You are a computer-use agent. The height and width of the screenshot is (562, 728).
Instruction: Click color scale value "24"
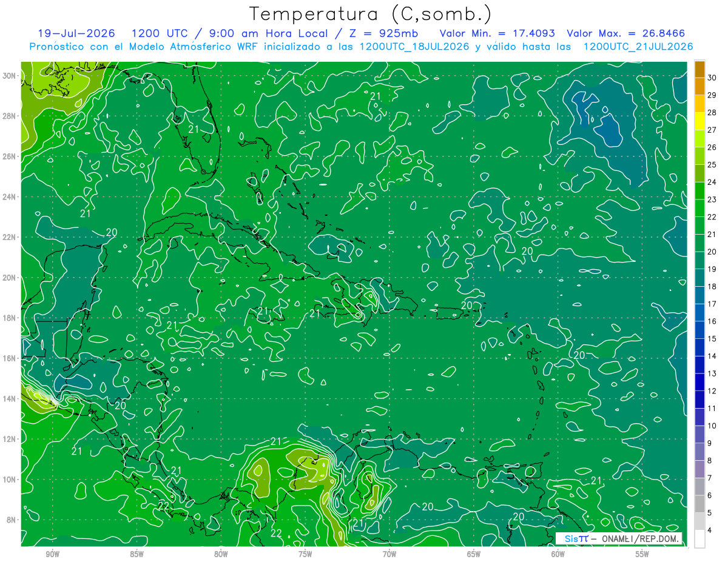pos(712,182)
